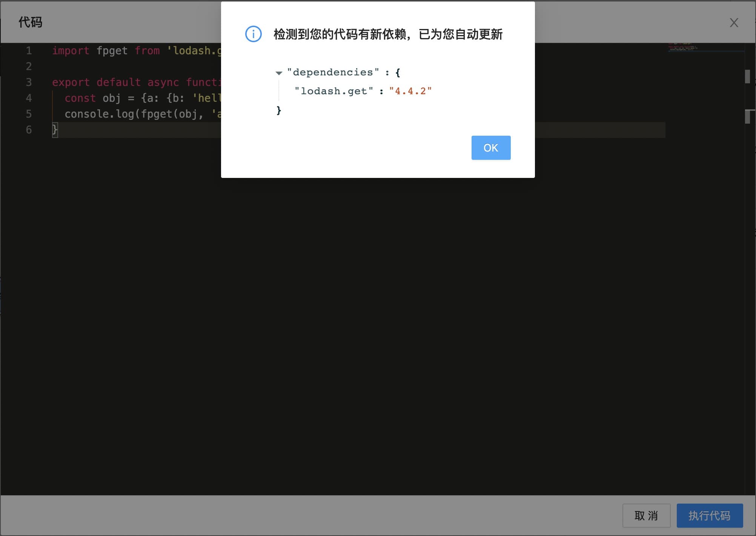Click the 'const' keyword on line 4

click(x=80, y=98)
